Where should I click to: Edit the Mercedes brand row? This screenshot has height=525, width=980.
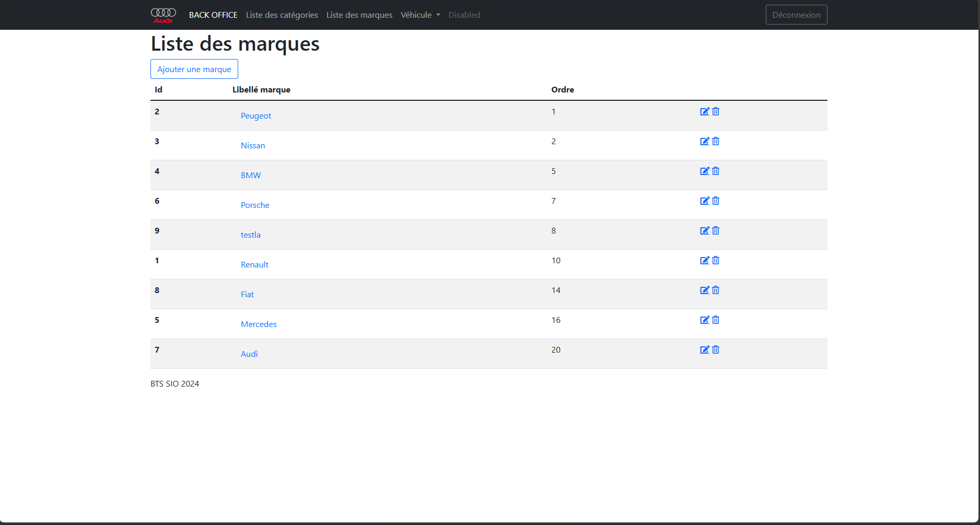(x=705, y=320)
